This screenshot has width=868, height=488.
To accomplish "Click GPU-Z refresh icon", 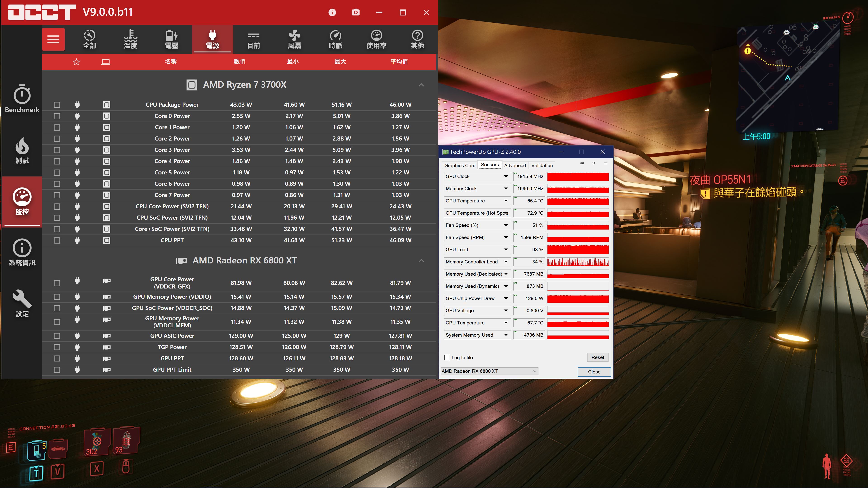I will (594, 163).
